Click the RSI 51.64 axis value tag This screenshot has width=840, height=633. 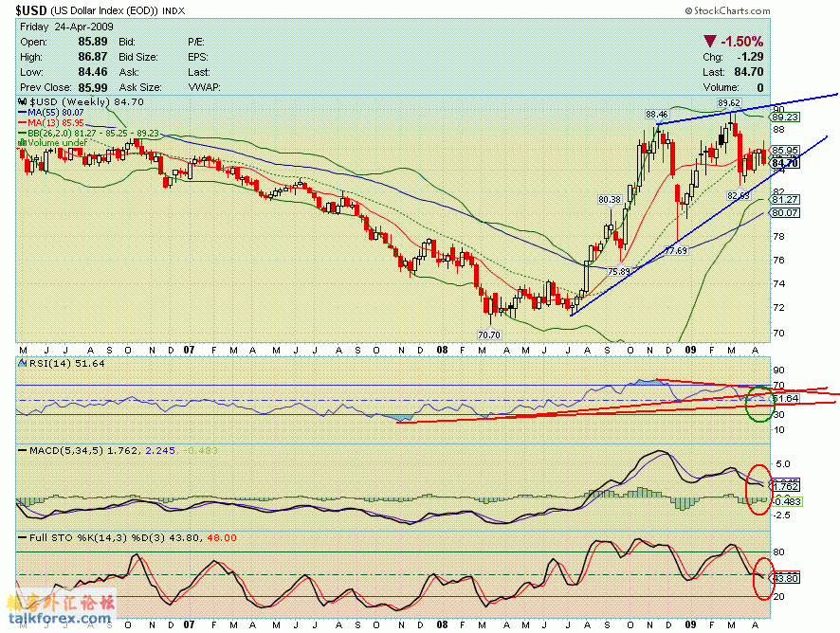pos(785,398)
